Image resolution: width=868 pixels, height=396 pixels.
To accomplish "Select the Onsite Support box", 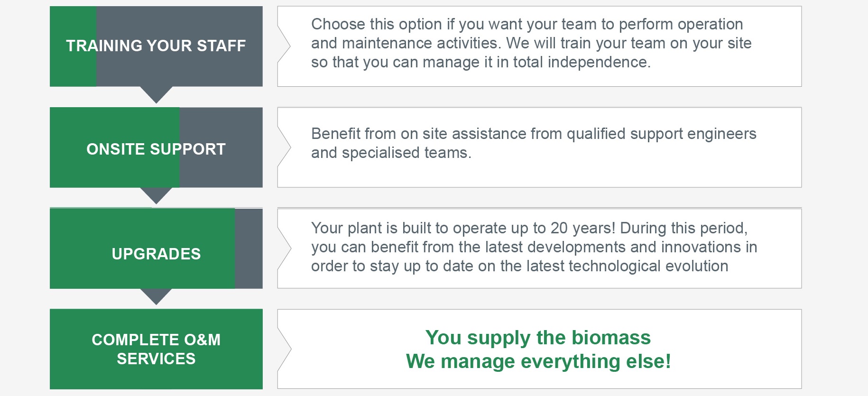I will click(x=156, y=147).
